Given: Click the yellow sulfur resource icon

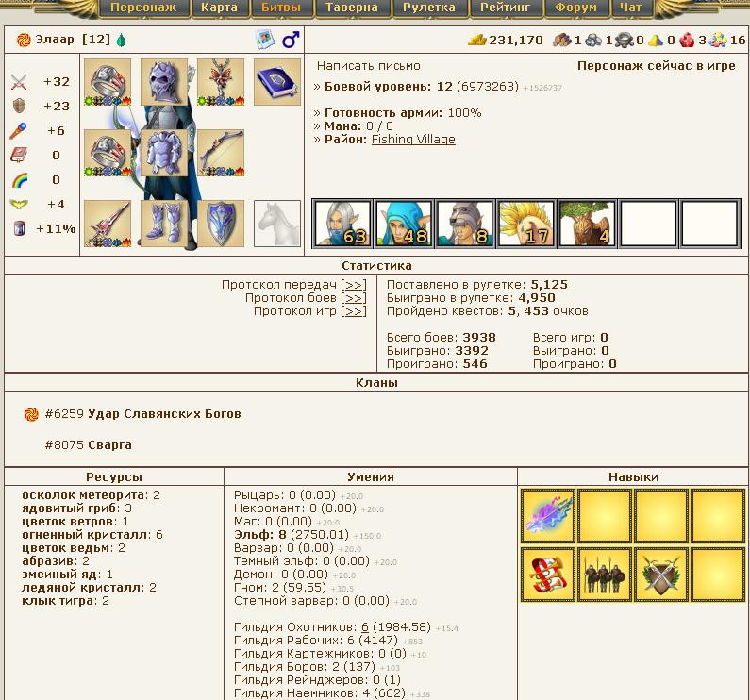Looking at the screenshot, I should click(x=656, y=41).
